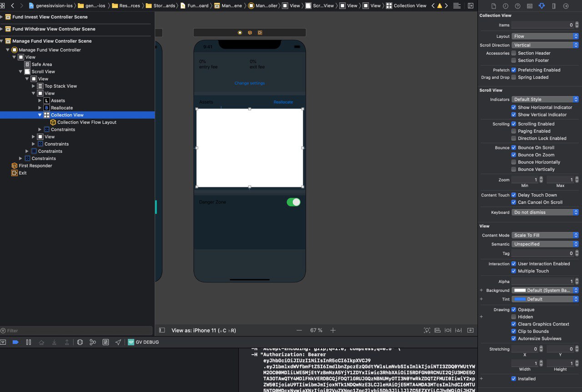Expand Top Stack View node
Image resolution: width=582 pixels, height=392 pixels.
tap(34, 86)
